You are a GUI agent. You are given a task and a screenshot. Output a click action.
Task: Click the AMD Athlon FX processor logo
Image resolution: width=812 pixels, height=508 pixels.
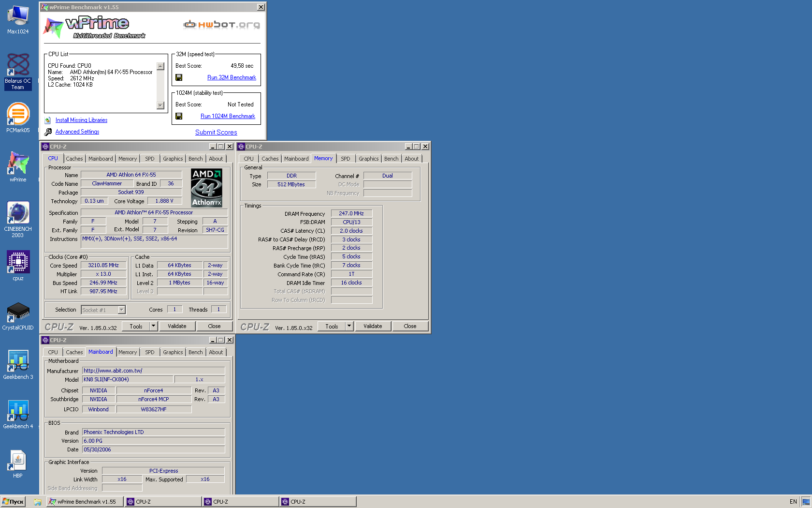pos(206,188)
